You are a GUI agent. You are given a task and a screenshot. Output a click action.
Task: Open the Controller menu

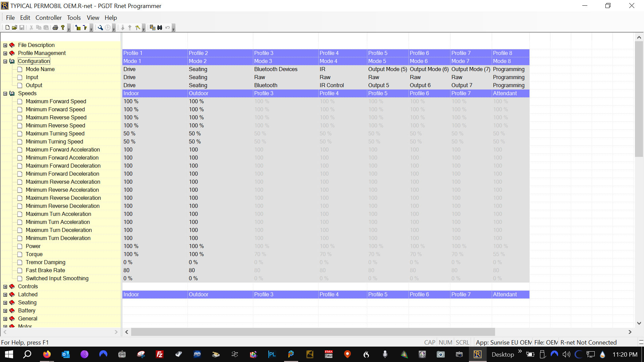48,18
